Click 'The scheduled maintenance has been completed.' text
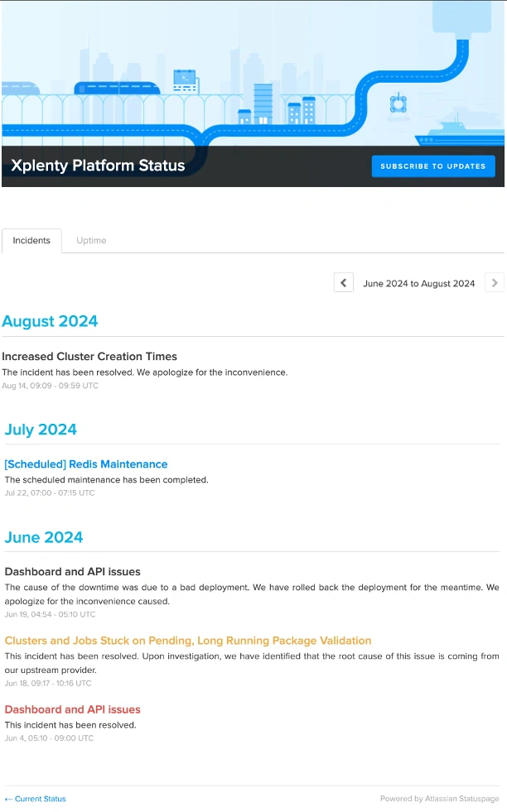 click(x=106, y=479)
